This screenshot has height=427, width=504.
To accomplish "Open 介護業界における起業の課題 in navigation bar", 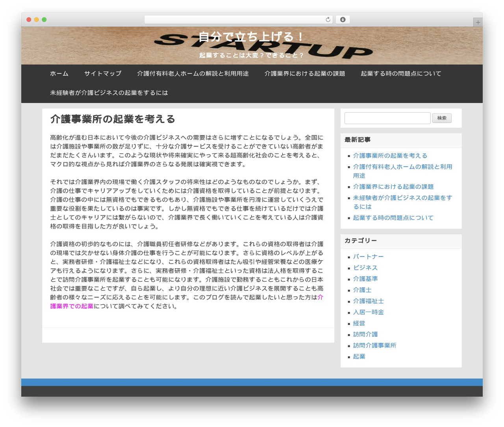I will point(304,74).
